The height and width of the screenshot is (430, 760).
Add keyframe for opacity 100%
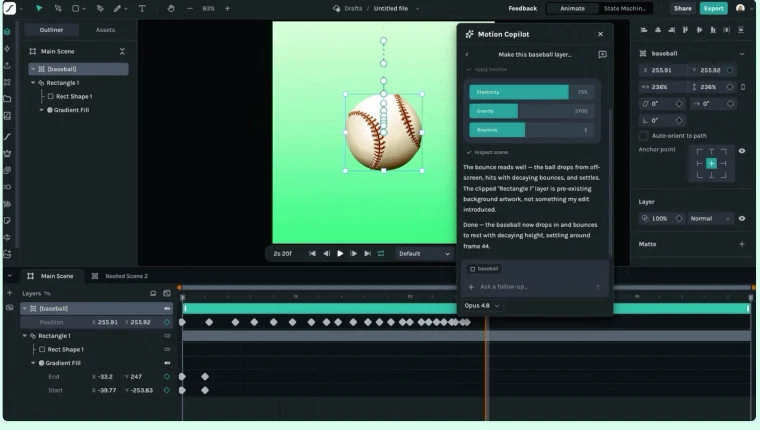point(679,219)
